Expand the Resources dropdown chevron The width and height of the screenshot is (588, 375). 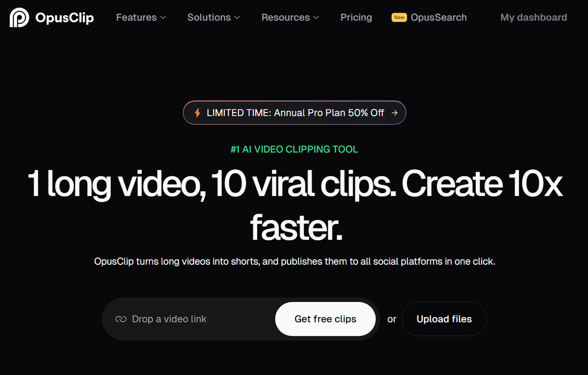point(316,18)
